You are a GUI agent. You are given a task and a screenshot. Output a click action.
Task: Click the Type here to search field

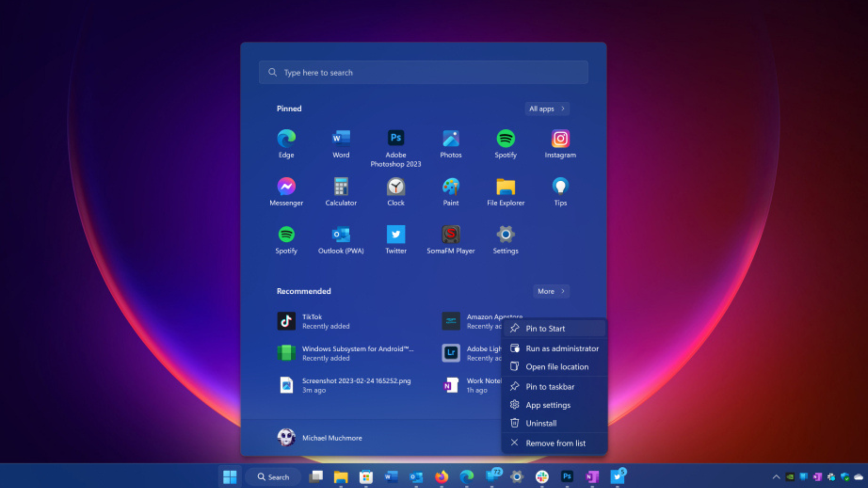click(423, 72)
